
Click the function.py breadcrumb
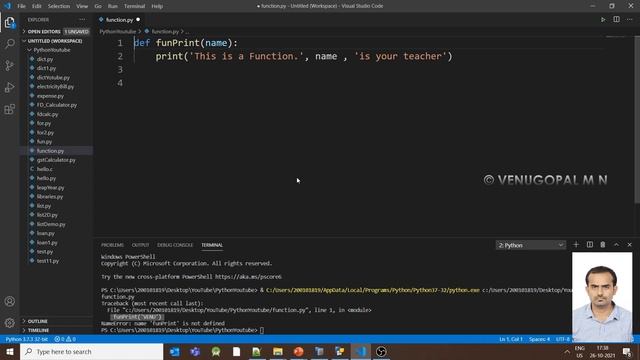click(x=165, y=31)
